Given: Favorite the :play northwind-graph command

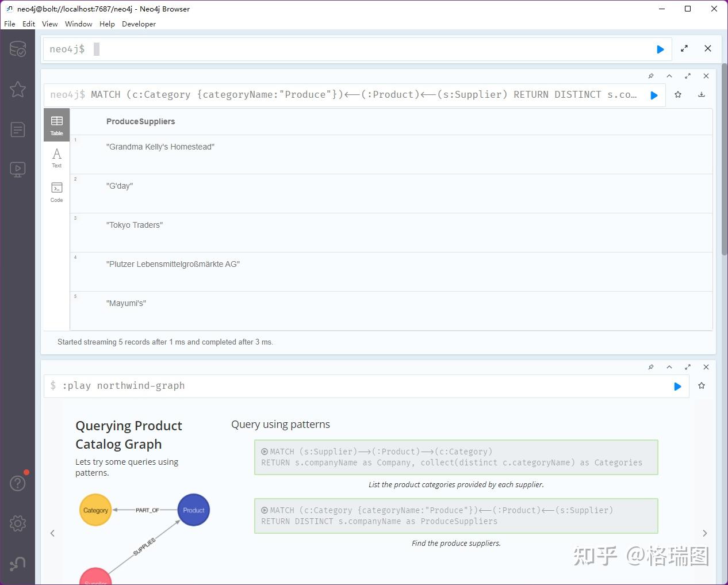Looking at the screenshot, I should [702, 386].
